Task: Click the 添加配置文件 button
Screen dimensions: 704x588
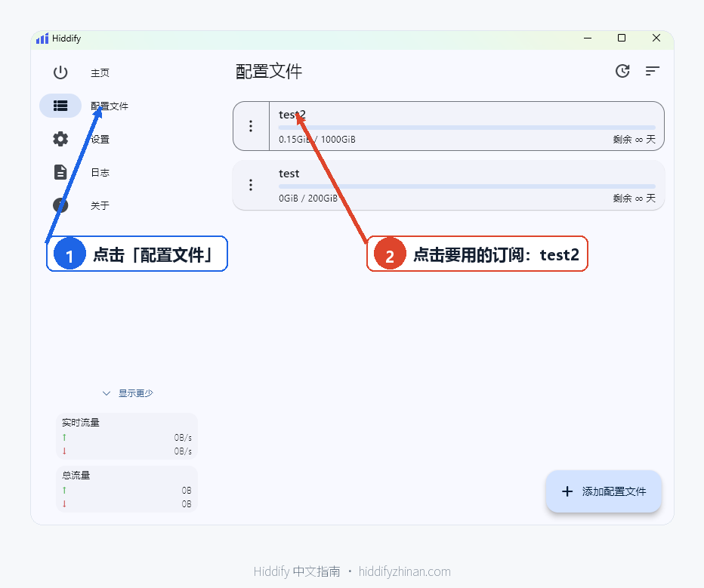Action: pyautogui.click(x=604, y=491)
